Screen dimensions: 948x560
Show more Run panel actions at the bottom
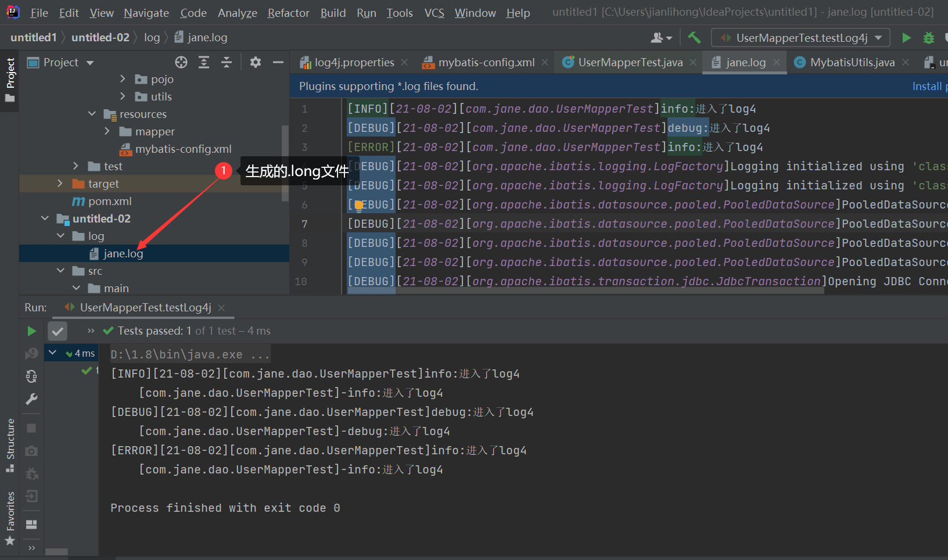(31, 548)
